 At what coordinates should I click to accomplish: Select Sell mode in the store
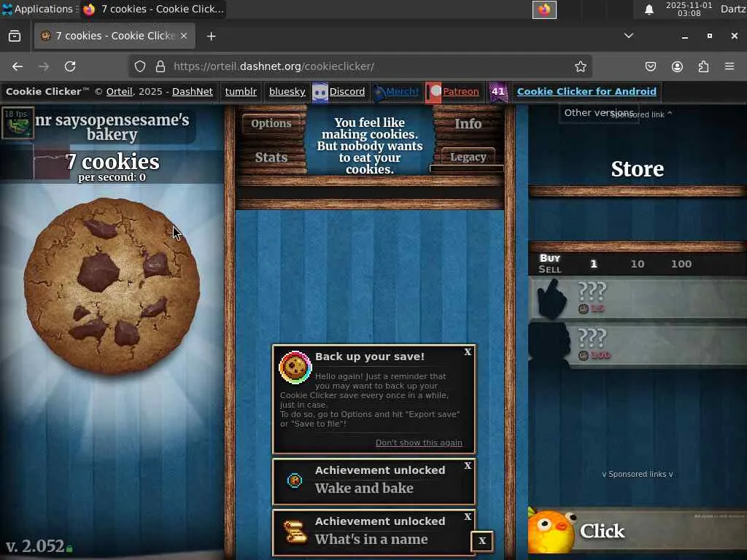tap(550, 269)
